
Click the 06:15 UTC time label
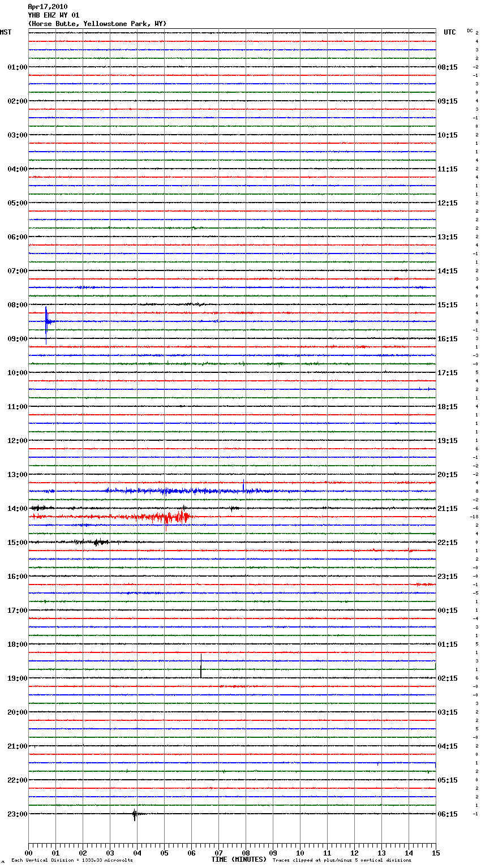[x=448, y=814]
